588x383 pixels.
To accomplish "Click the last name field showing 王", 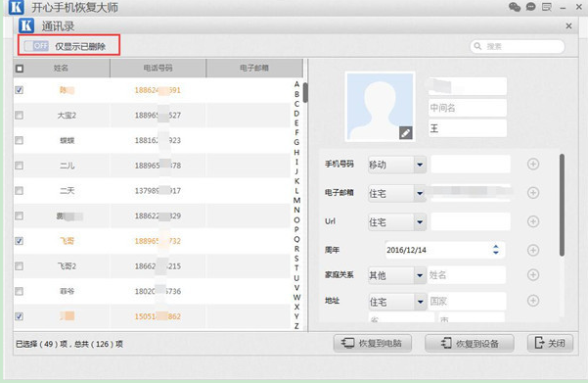I will point(468,128).
